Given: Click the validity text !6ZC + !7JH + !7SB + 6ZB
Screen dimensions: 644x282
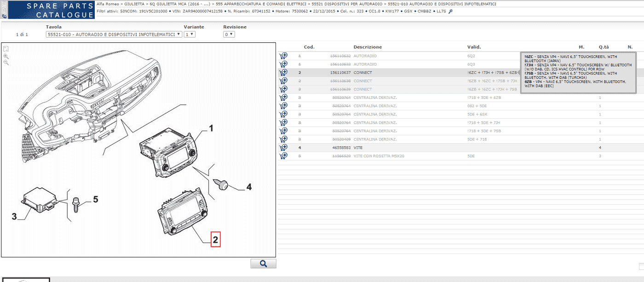Looking at the screenshot, I should [492, 73].
